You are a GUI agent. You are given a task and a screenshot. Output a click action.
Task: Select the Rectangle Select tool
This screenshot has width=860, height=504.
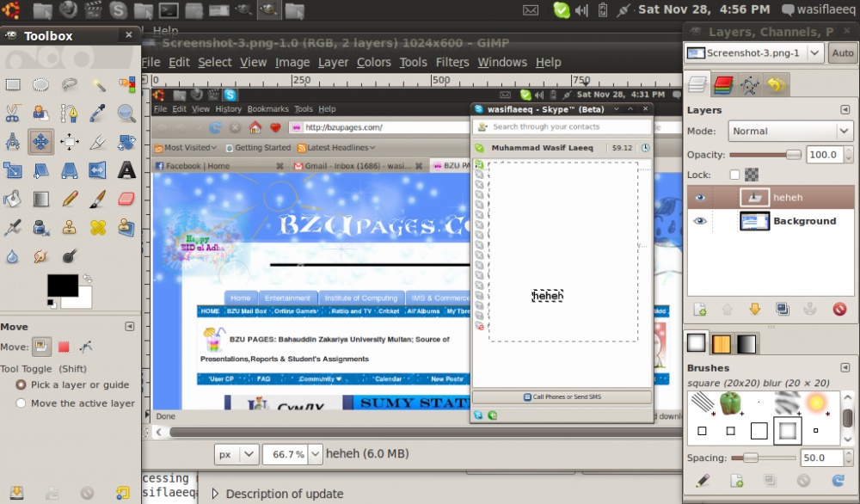coord(13,84)
